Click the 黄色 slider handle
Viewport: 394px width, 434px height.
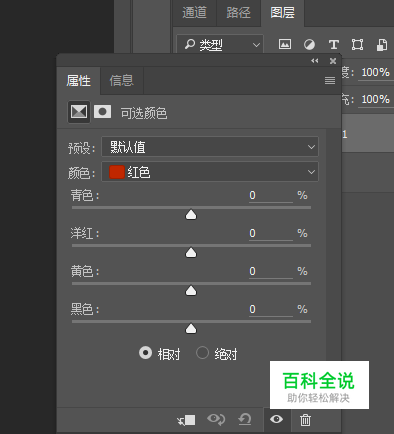pos(191,291)
